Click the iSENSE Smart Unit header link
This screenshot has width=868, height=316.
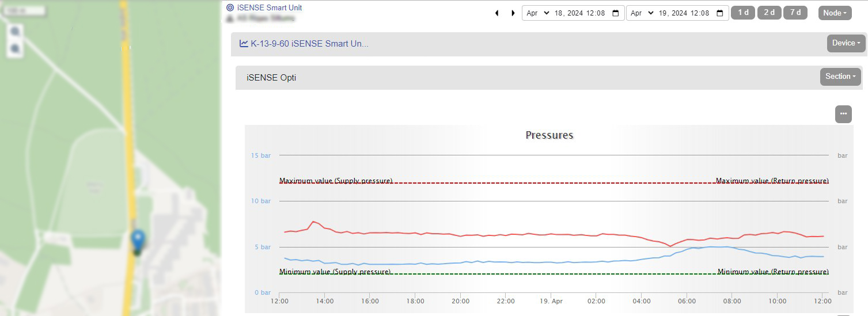point(270,8)
